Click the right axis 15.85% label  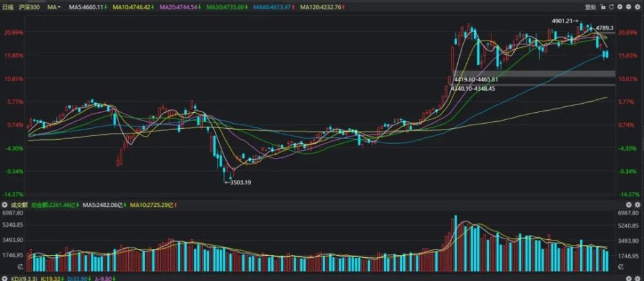pyautogui.click(x=627, y=55)
